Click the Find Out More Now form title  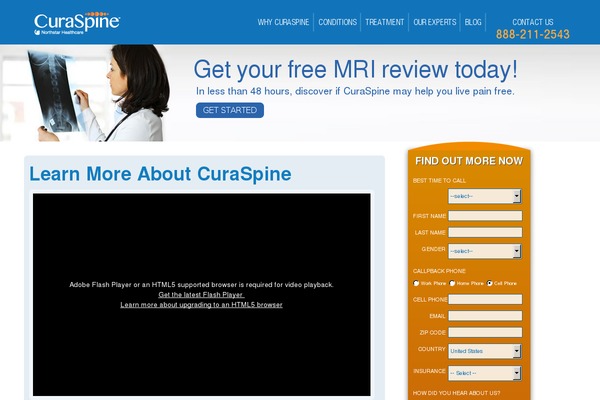pos(469,161)
